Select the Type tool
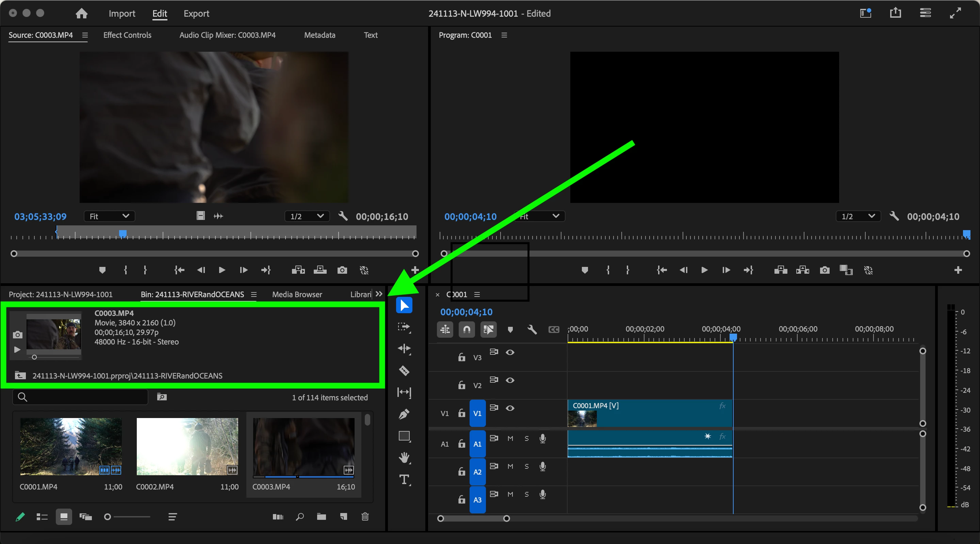The width and height of the screenshot is (980, 544). (404, 479)
